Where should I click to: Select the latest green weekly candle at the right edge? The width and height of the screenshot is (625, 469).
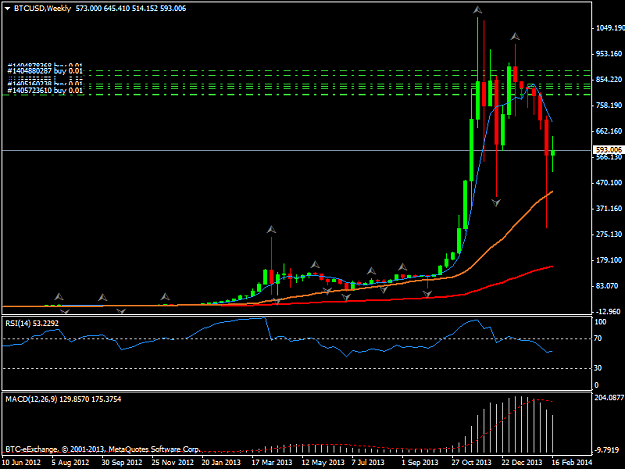(552, 153)
